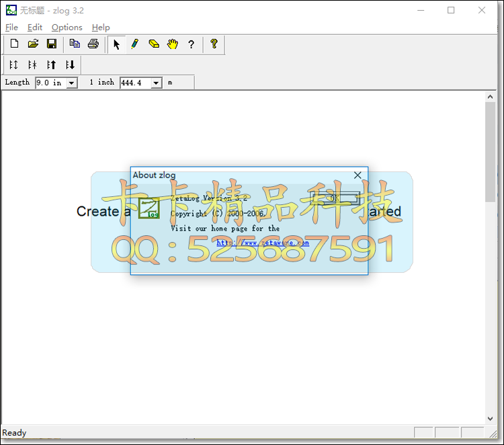
Task: Select the arrow pointer tool
Action: [x=116, y=44]
